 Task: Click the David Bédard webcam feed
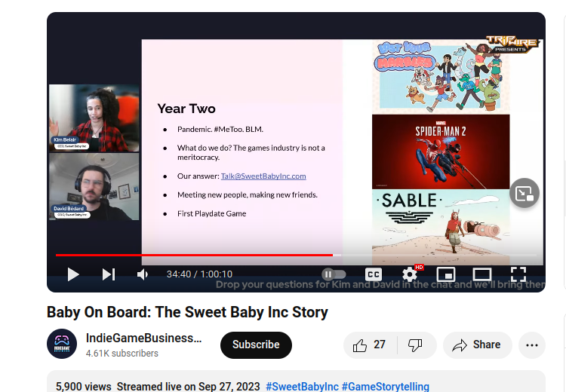point(94,187)
